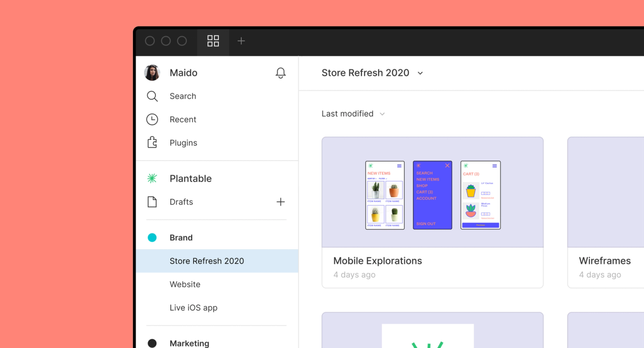Select the Brand project group

pyautogui.click(x=181, y=238)
